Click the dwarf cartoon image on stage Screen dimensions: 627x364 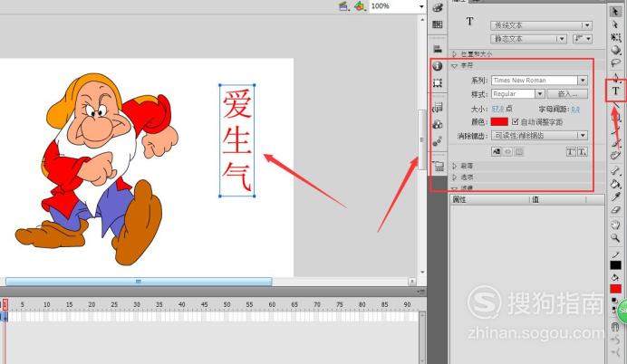(x=97, y=168)
